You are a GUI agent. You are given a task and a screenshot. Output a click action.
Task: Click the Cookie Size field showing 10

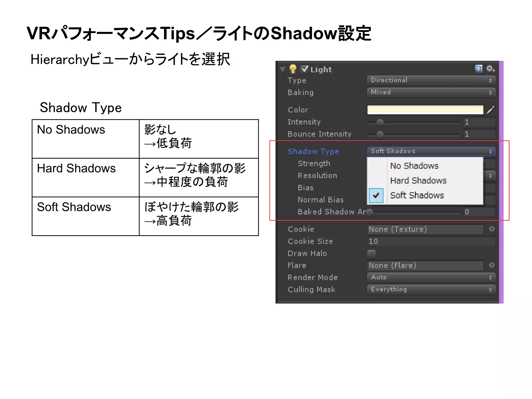coord(431,241)
